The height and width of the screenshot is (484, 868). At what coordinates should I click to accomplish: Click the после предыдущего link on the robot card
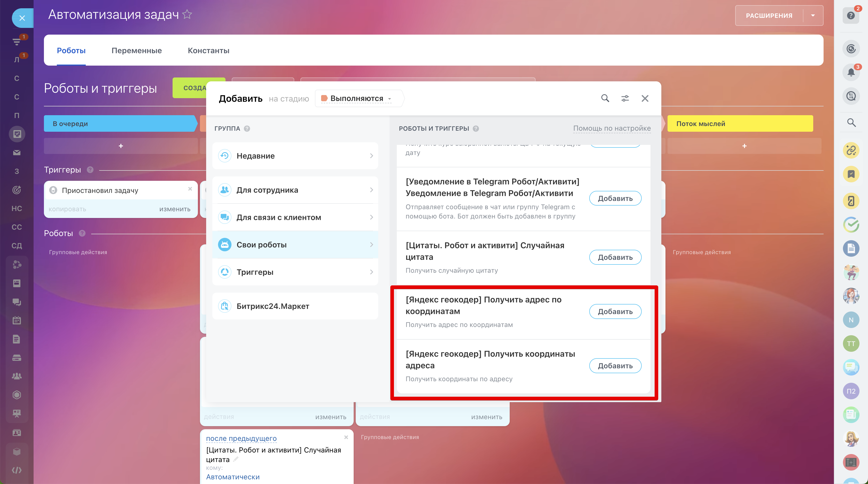(241, 438)
